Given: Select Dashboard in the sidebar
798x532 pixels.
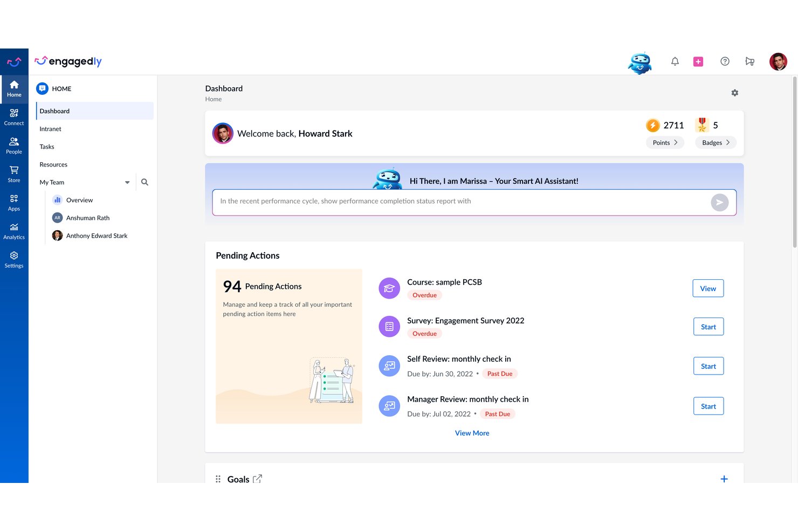Looking at the screenshot, I should click(95, 111).
